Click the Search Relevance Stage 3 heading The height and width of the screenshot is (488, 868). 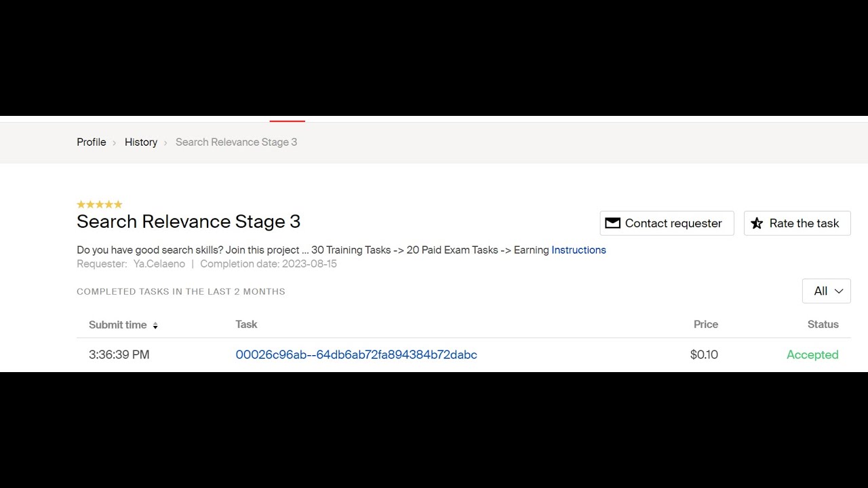pos(189,222)
